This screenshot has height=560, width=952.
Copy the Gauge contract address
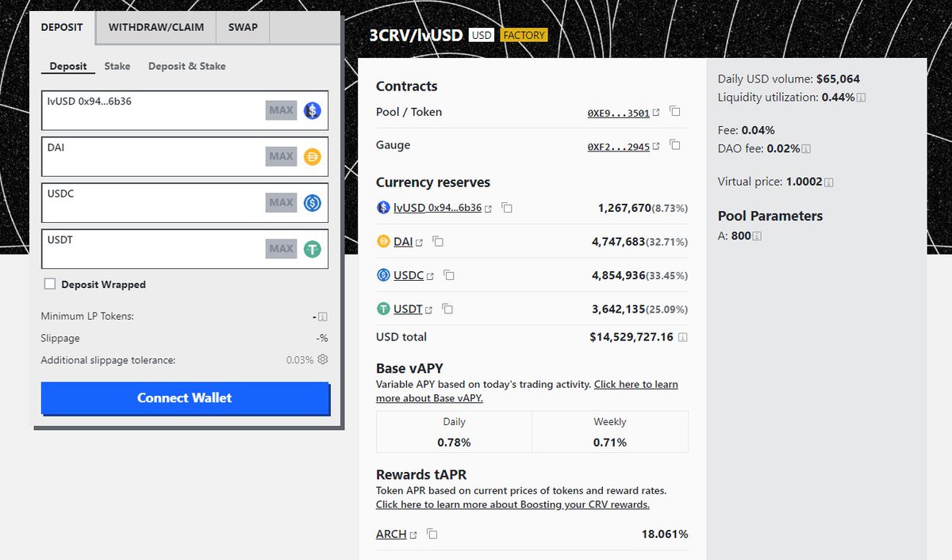click(675, 145)
